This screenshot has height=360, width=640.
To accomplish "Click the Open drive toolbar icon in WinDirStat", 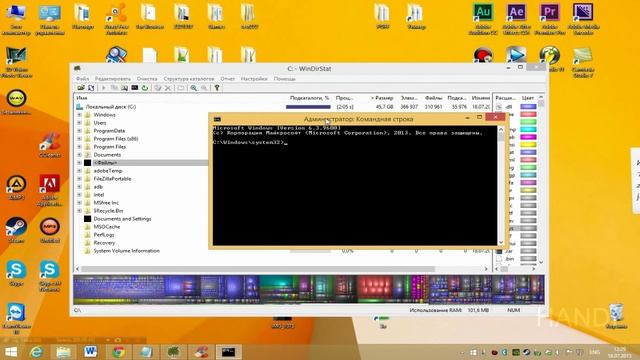I will (x=81, y=88).
